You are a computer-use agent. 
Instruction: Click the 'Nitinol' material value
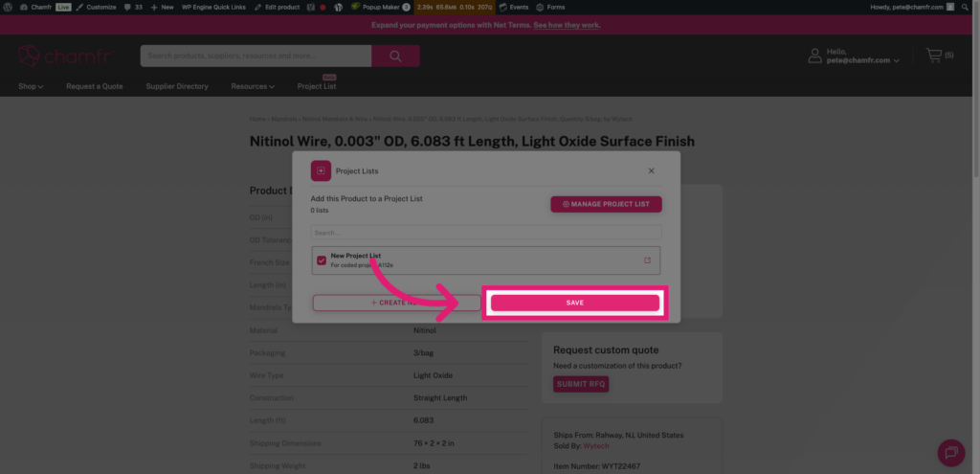[425, 330]
